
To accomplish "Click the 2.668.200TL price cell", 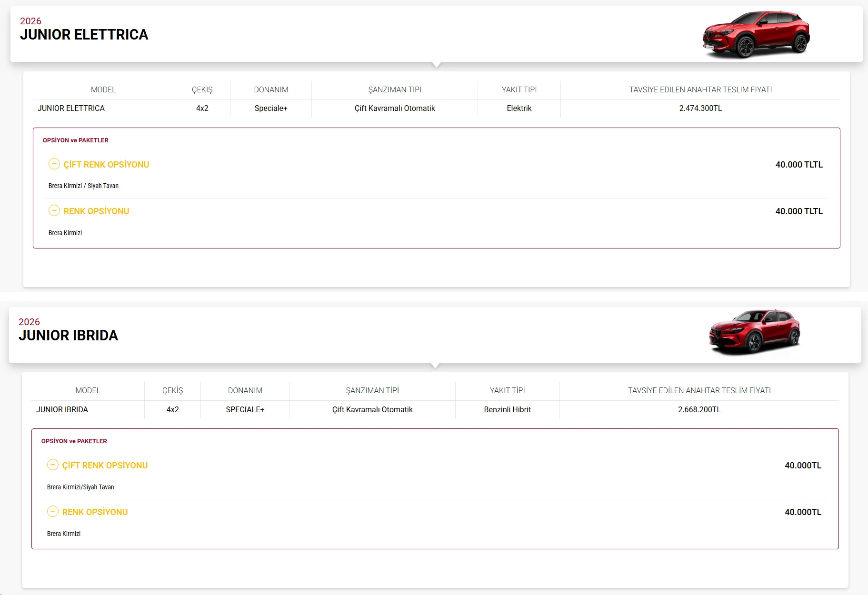I will pyautogui.click(x=699, y=410).
